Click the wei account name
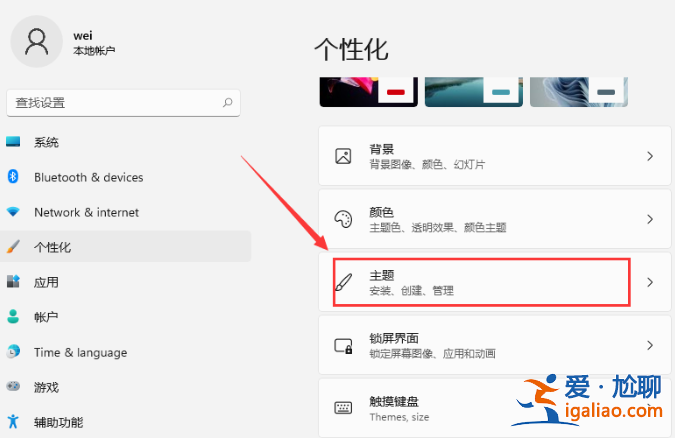The image size is (675, 438). coord(83,36)
